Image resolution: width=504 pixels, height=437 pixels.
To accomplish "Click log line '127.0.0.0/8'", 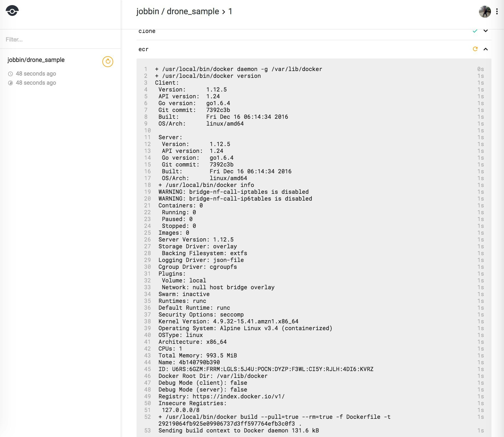I will (x=181, y=410).
